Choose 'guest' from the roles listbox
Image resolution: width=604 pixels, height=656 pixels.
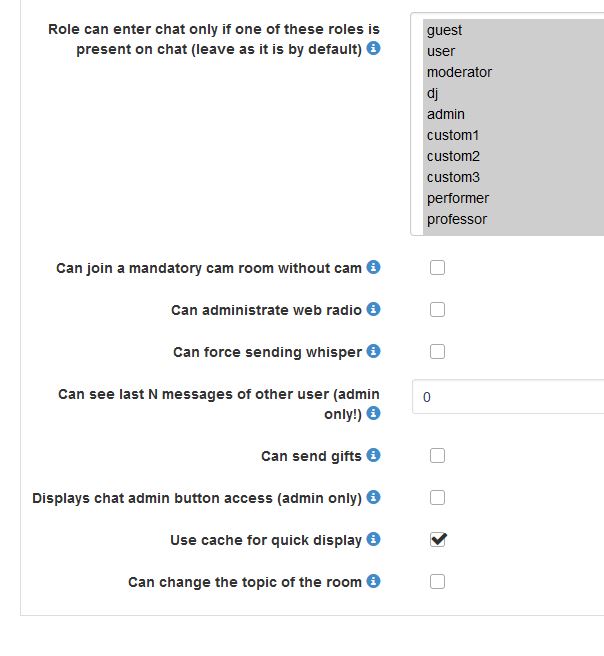tap(444, 30)
